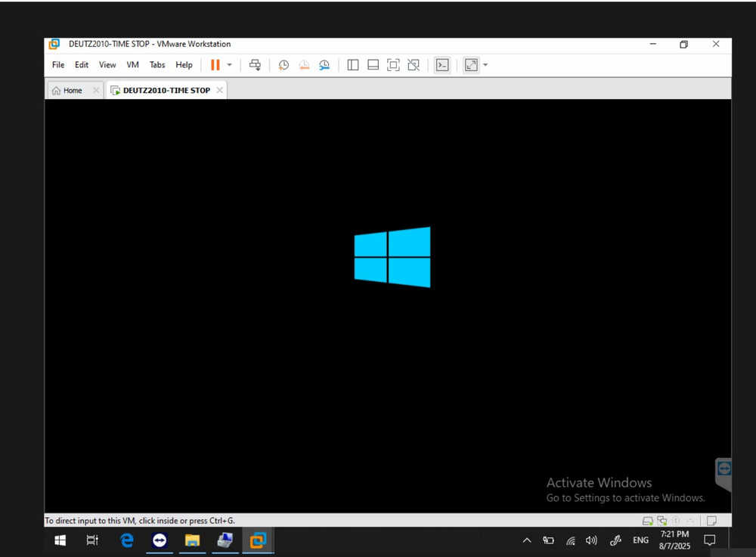Send Ctrl+Alt+Del to the VM
Viewport: 756px width, 557px height.
(x=255, y=64)
